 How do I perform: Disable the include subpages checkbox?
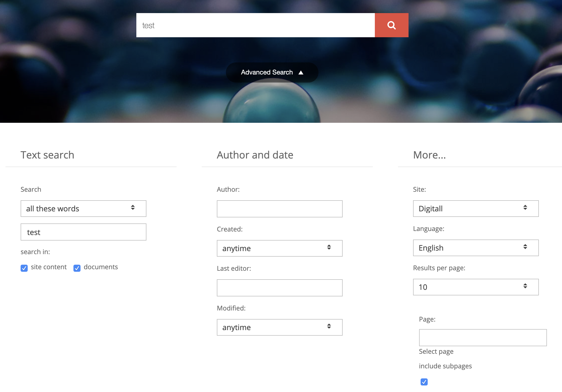424,382
